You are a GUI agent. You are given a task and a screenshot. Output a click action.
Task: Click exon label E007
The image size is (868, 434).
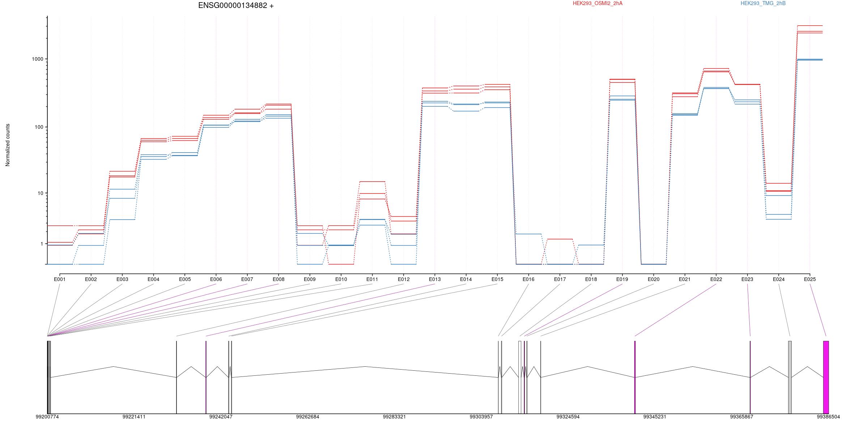(x=247, y=279)
